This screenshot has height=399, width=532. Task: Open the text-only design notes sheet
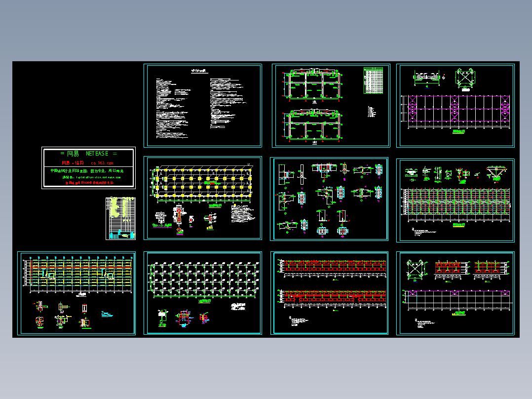click(x=202, y=106)
